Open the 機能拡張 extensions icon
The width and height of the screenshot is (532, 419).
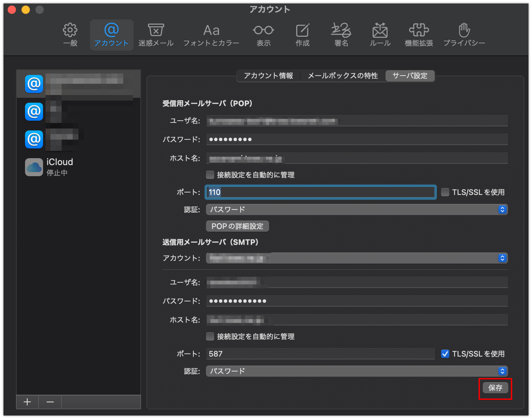[x=419, y=35]
